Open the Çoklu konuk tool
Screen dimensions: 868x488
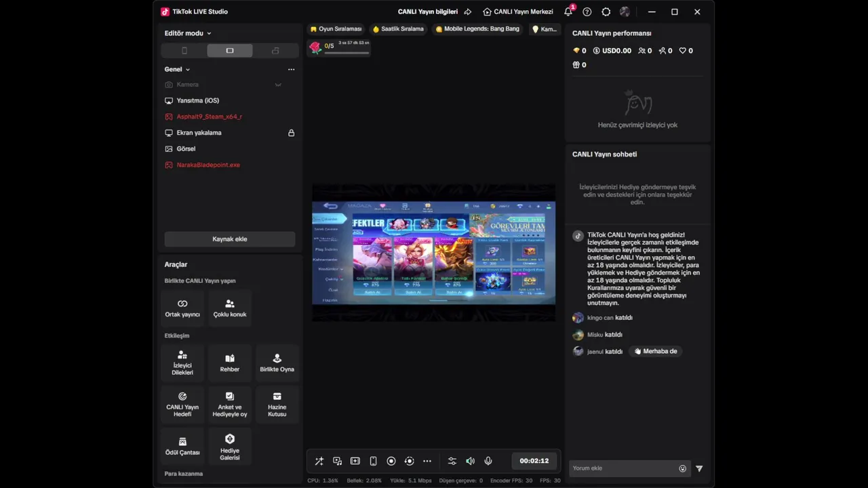pos(230,308)
